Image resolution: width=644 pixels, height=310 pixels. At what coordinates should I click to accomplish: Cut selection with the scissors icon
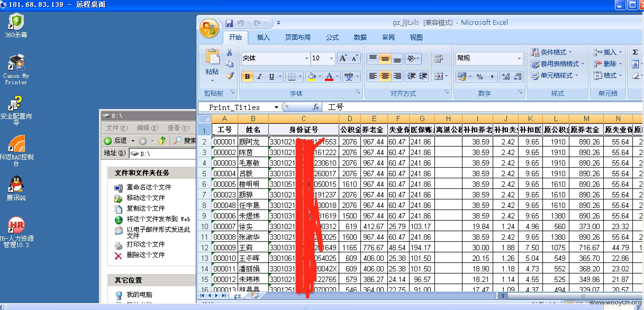point(229,52)
